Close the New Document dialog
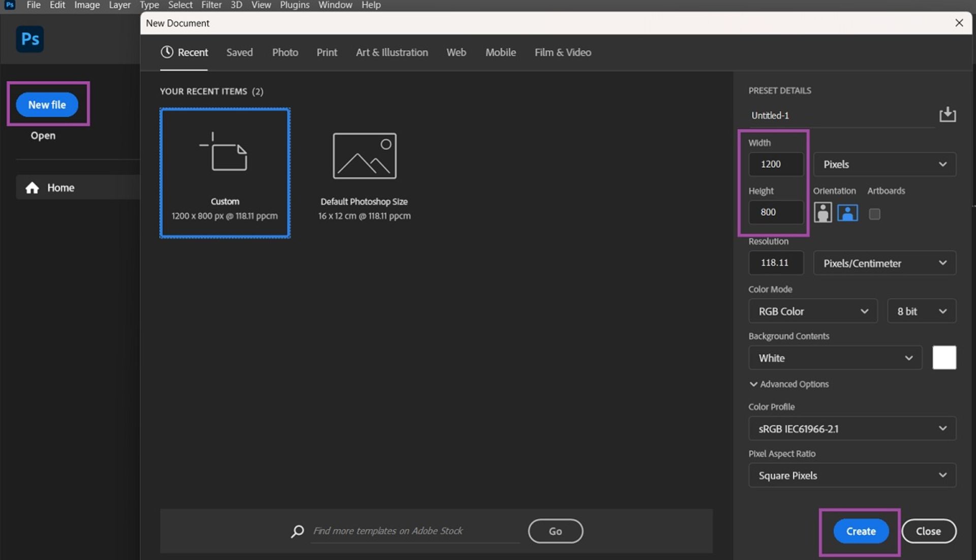 pyautogui.click(x=959, y=23)
